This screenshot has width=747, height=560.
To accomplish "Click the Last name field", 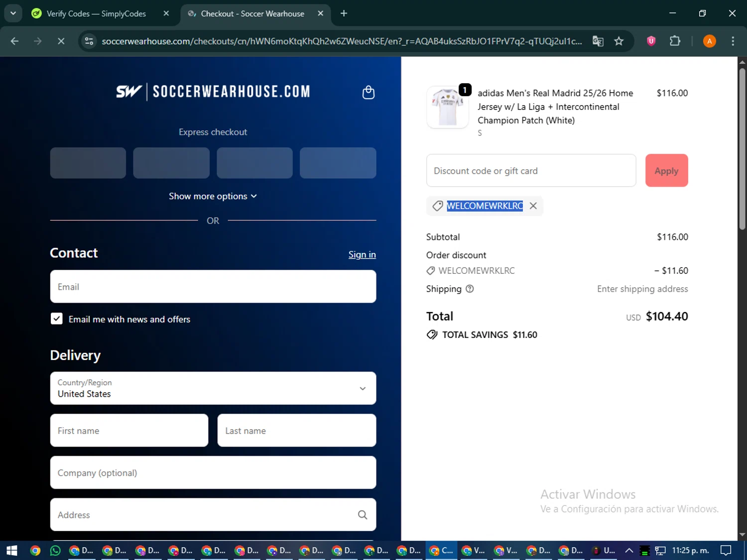I will [297, 431].
